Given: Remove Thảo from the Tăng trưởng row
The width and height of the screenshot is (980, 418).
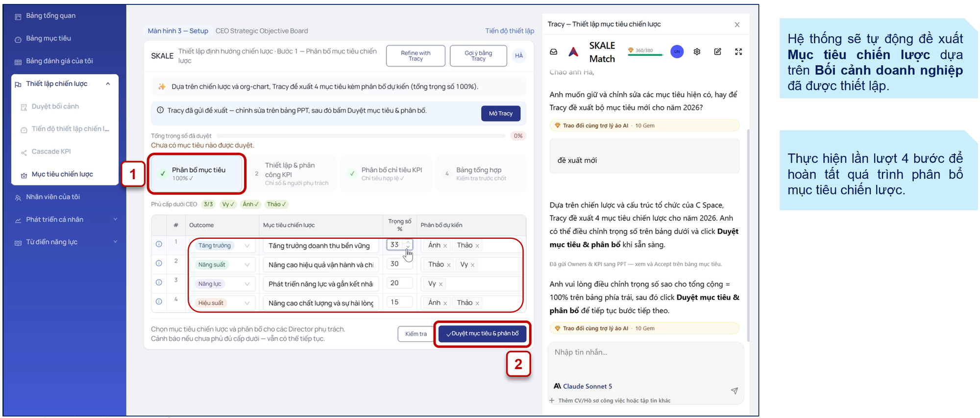Looking at the screenshot, I should pos(477,246).
